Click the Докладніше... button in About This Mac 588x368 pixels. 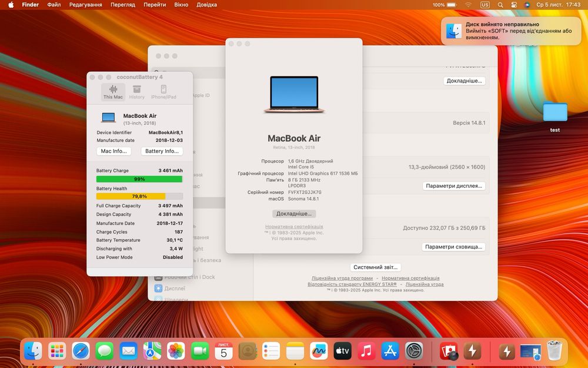294,214
